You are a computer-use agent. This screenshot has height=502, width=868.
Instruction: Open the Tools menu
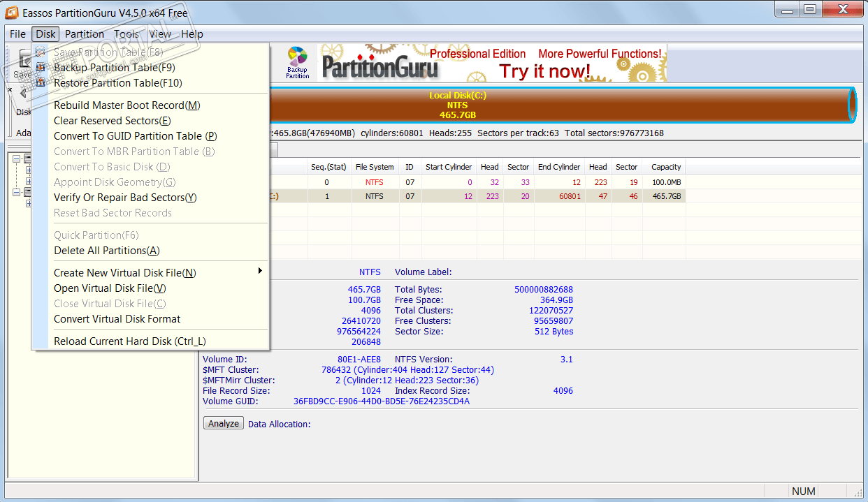(126, 34)
